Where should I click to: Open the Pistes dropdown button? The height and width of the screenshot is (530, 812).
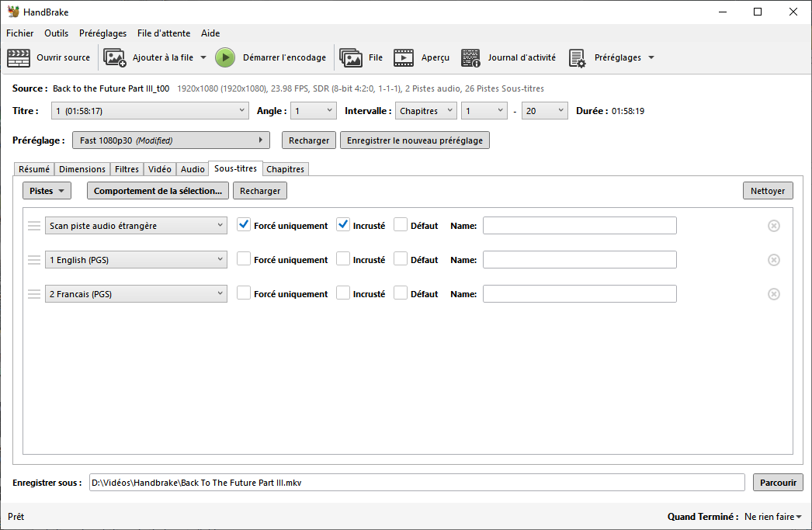[47, 191]
